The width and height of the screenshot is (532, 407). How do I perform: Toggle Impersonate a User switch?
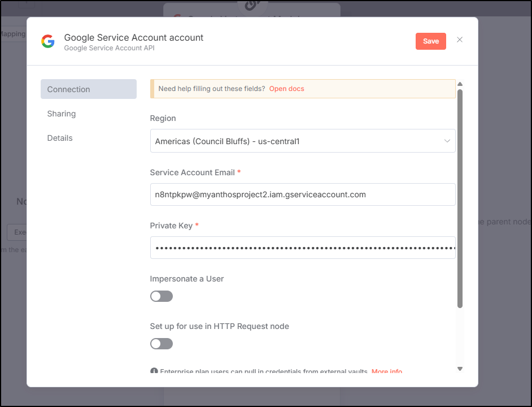coord(162,296)
